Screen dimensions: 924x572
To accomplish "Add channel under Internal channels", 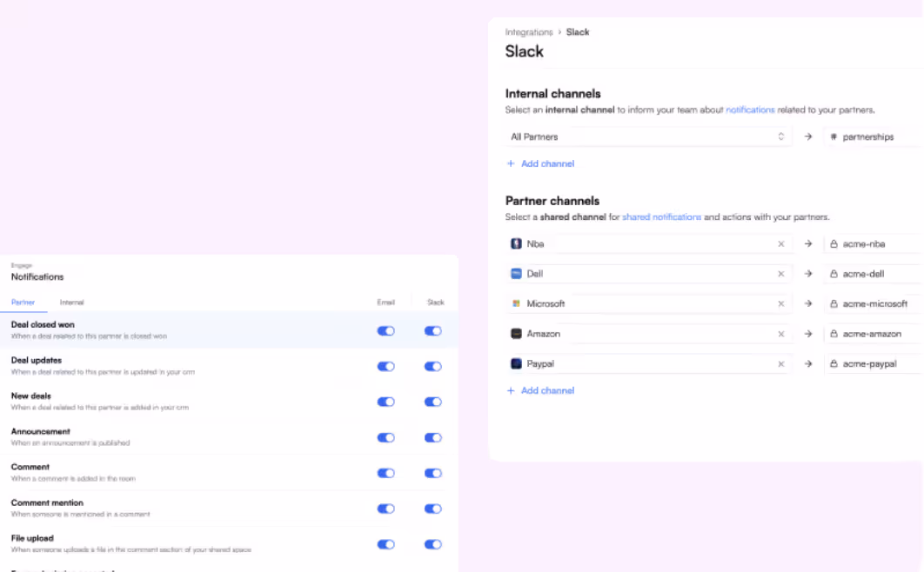I will (540, 163).
